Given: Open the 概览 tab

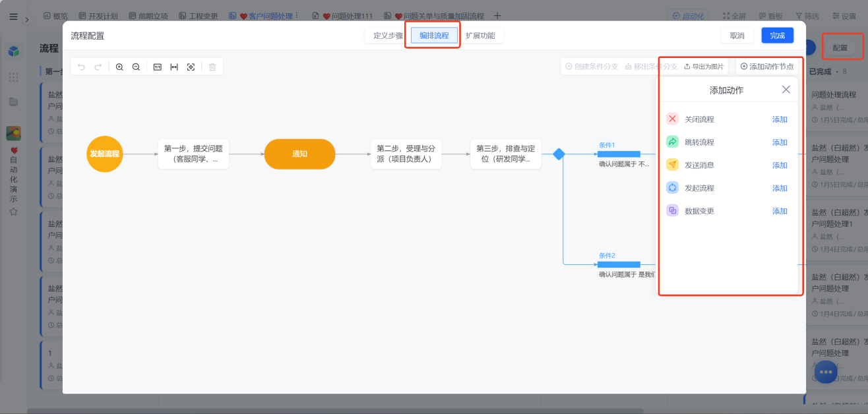Looking at the screenshot, I should [x=55, y=16].
